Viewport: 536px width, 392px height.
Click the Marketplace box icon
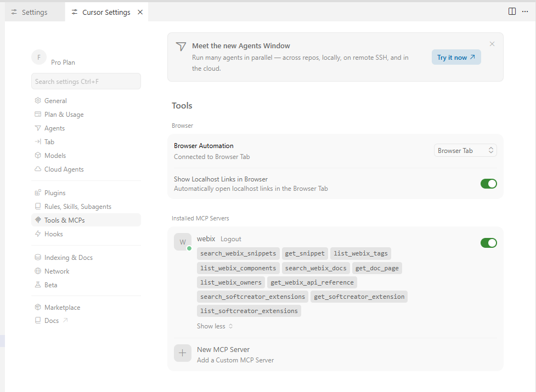point(38,307)
